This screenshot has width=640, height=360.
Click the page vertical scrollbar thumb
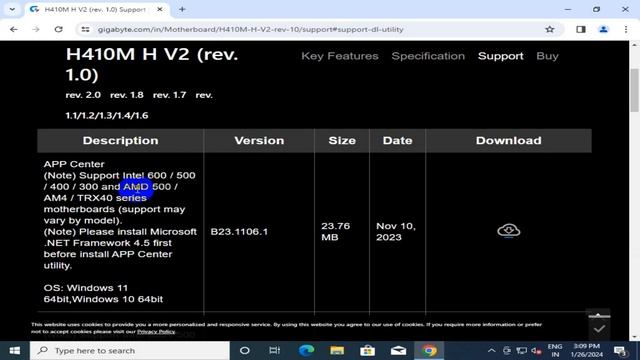click(x=634, y=90)
